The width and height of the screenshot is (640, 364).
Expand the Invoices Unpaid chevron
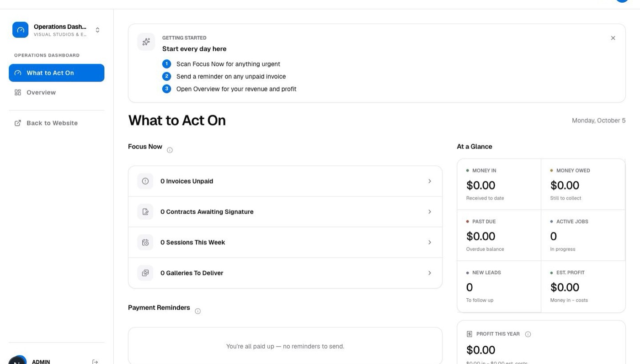click(430, 181)
